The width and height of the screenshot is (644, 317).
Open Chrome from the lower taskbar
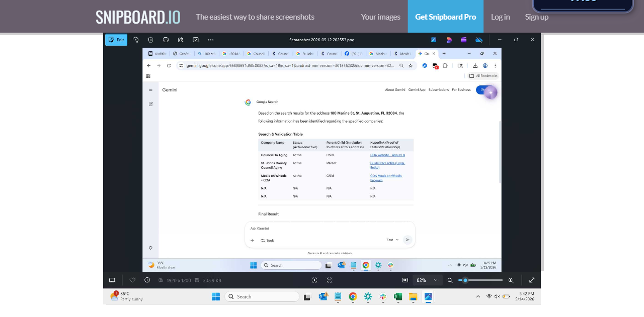(353, 296)
